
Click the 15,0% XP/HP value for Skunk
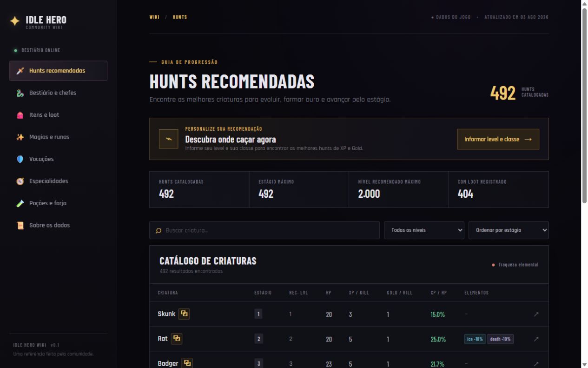438,314
